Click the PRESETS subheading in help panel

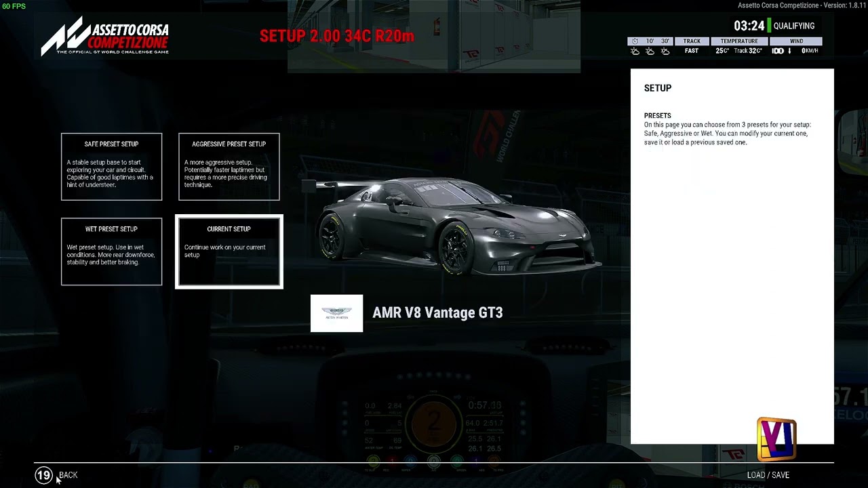(x=657, y=116)
